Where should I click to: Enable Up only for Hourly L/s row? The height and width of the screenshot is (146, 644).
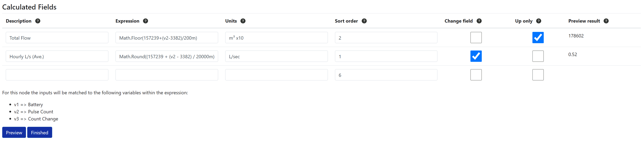(538, 56)
